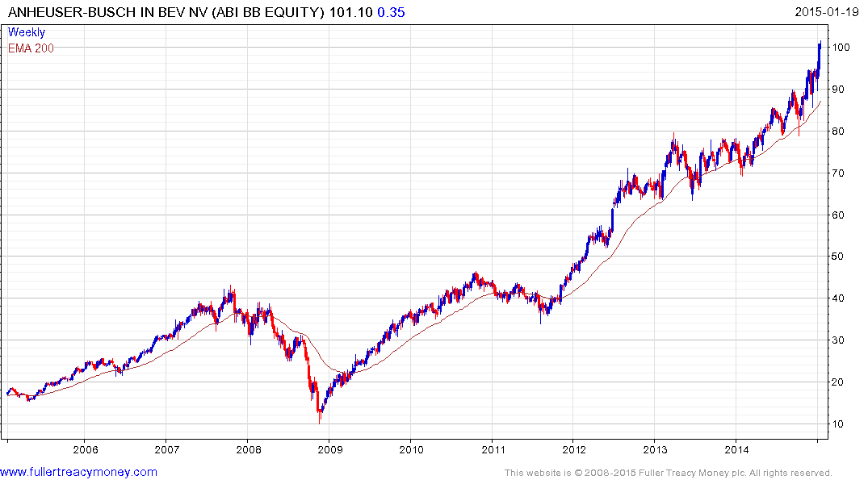
Task: Click the 80 price axis label
Action: click(x=838, y=131)
